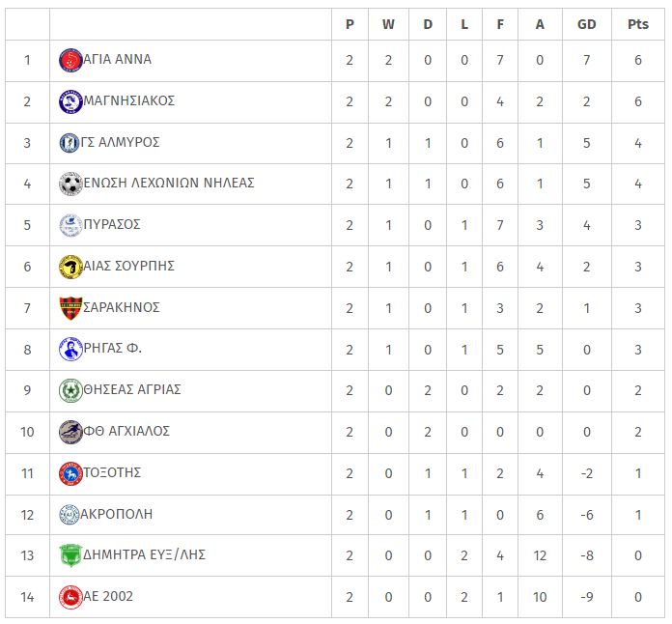Click the green ΔΗΜΗΤΡΑ ΕΥΞ/ΛΗΣ shield logo
The width and height of the screenshot is (672, 624).
[70, 555]
